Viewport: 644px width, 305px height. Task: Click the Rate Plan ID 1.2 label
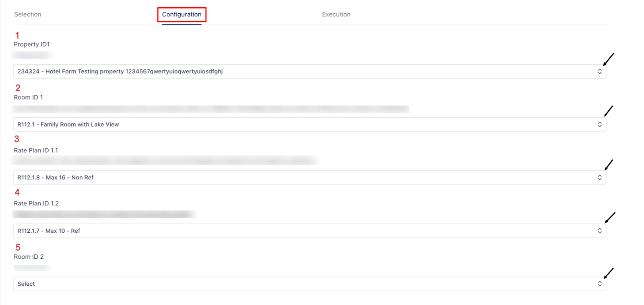[36, 203]
